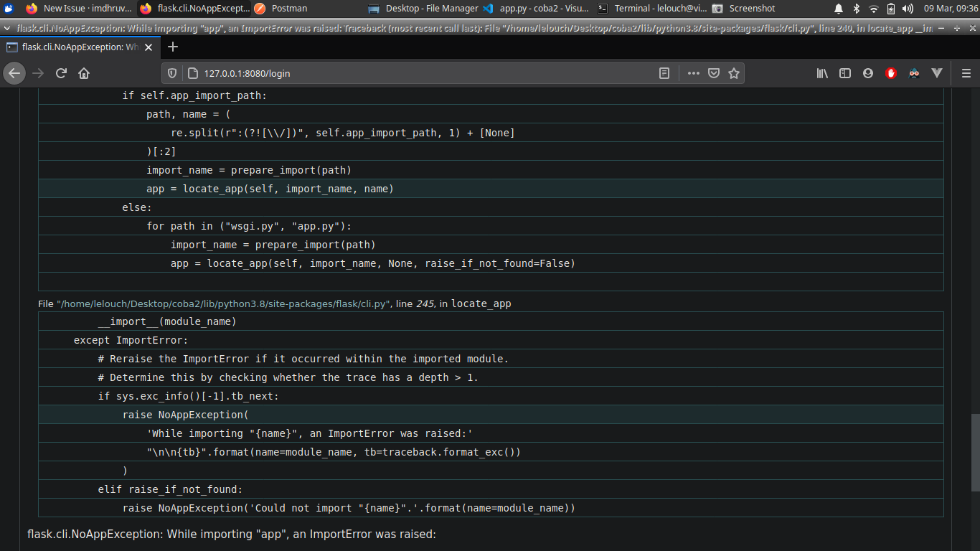Screen dimensions: 980x551
Task: Open the Vimium extension icon
Action: coord(937,72)
